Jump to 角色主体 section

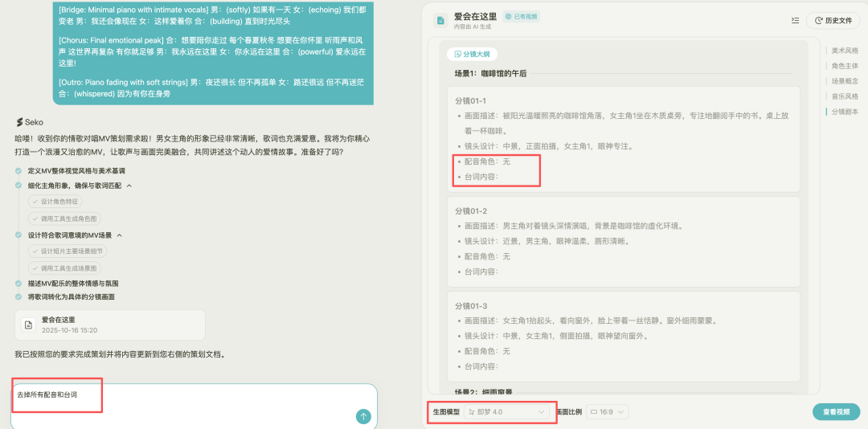click(845, 65)
